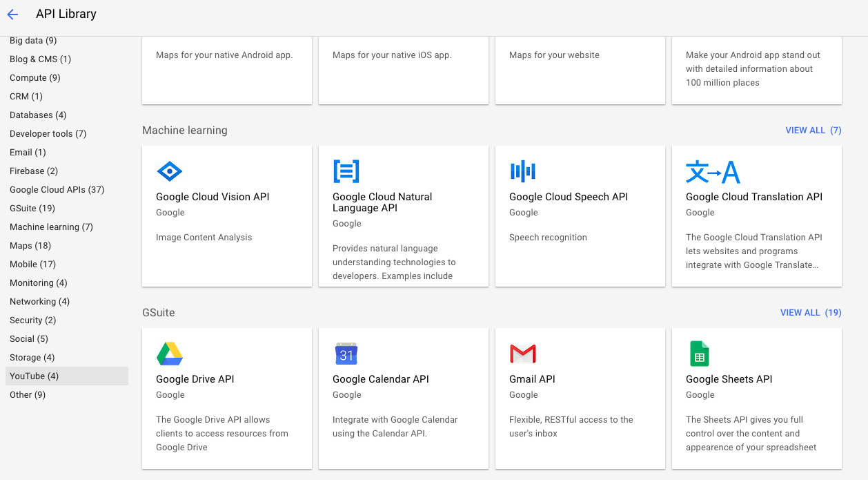868x480 pixels.
Task: Click 'lets websites and programs integrate' description
Action: 753,251
